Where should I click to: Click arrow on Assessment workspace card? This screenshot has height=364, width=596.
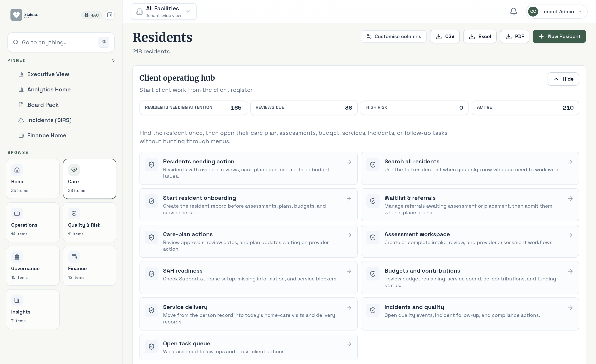tap(570, 235)
